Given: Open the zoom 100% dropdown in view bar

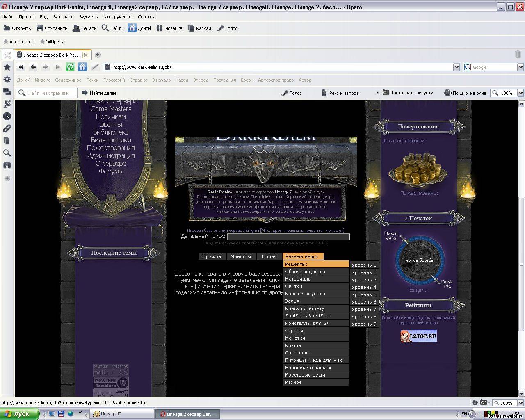Looking at the screenshot, I should pos(520,93).
